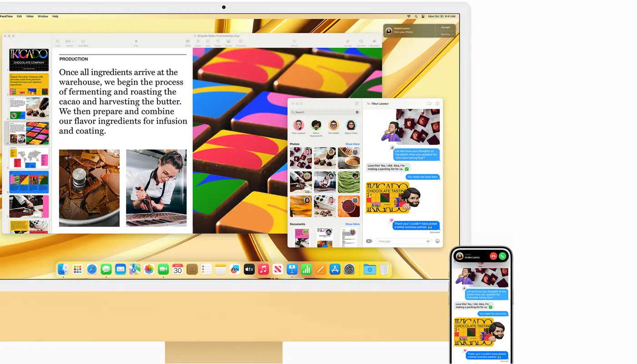This screenshot has width=637, height=364.
Task: Open Photos from the Dock
Action: [149, 269]
